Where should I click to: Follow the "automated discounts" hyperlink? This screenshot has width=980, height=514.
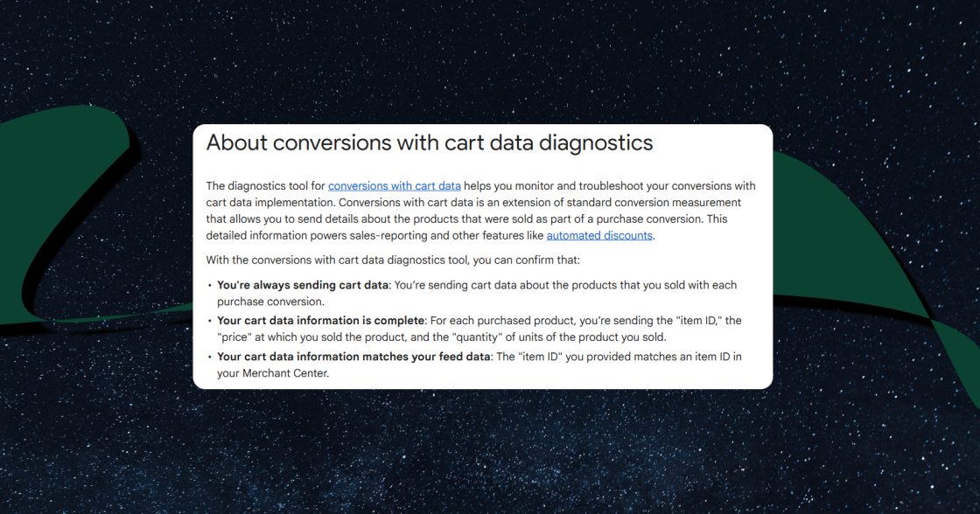point(599,235)
